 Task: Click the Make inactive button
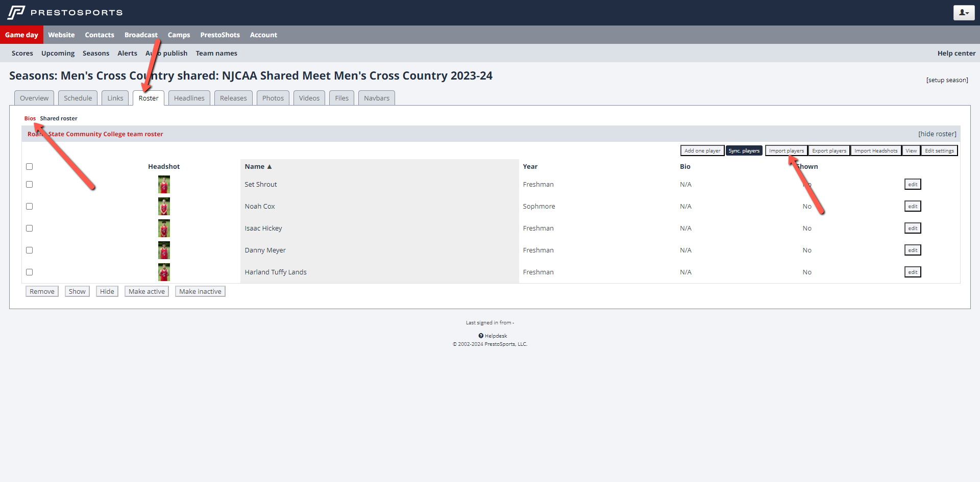pyautogui.click(x=200, y=291)
